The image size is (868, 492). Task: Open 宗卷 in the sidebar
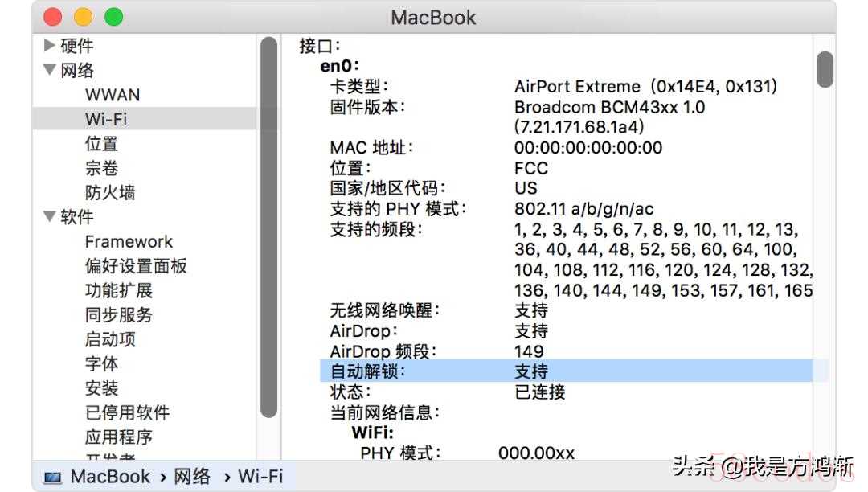pyautogui.click(x=101, y=168)
